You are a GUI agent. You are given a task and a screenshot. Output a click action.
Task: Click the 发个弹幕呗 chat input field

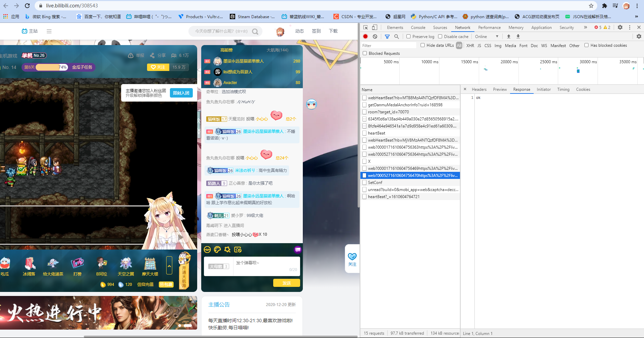coord(266,266)
